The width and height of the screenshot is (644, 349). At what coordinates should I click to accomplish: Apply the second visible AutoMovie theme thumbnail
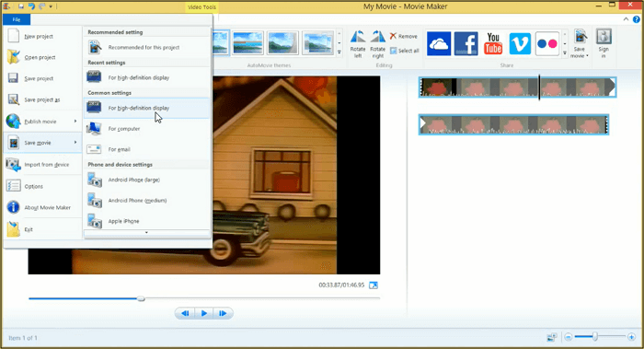tap(247, 42)
